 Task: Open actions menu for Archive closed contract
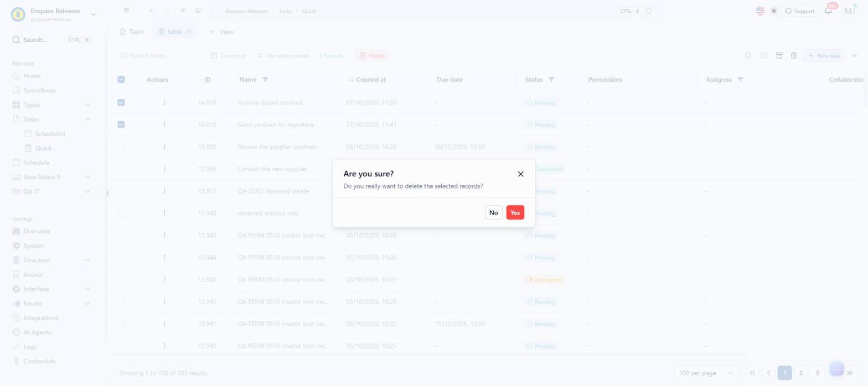pyautogui.click(x=164, y=102)
